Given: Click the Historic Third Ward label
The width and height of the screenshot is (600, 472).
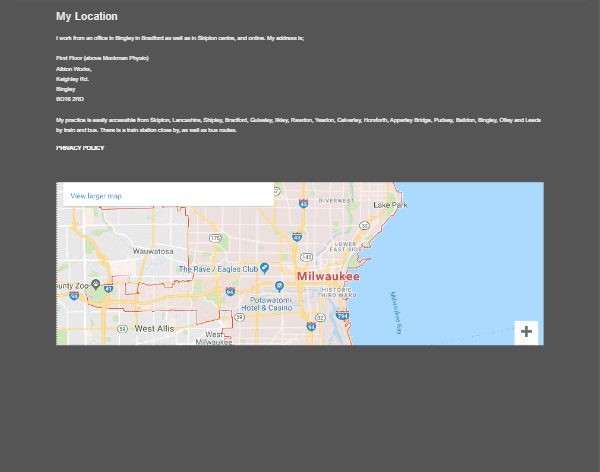Looking at the screenshot, I should point(337,292).
